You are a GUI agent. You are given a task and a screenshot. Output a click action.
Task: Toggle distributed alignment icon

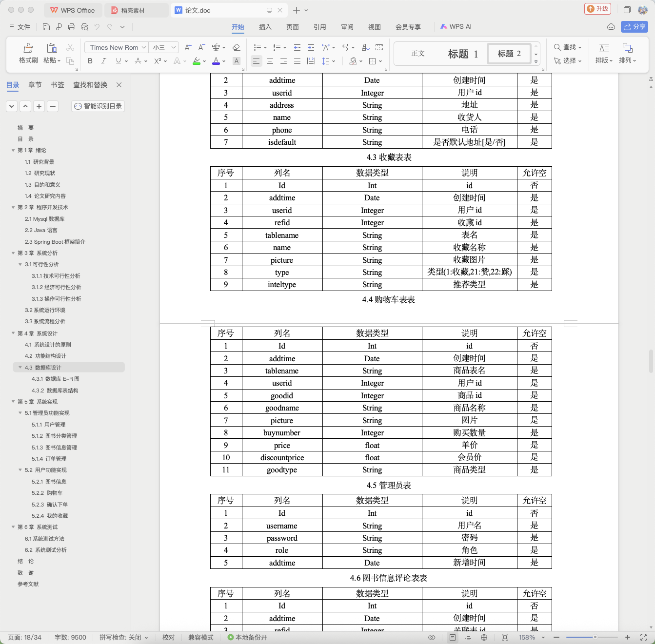(311, 61)
